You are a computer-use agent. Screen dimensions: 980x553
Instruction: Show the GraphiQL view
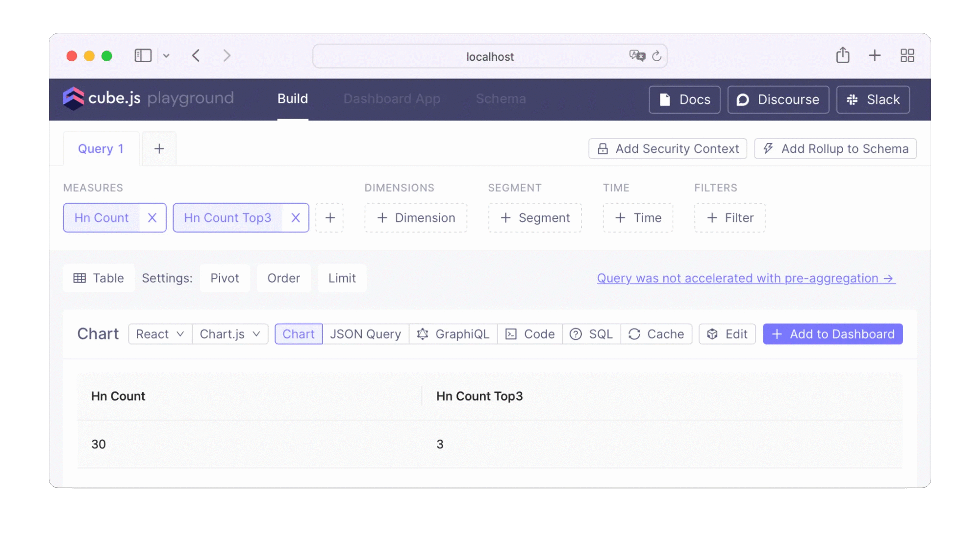click(453, 334)
